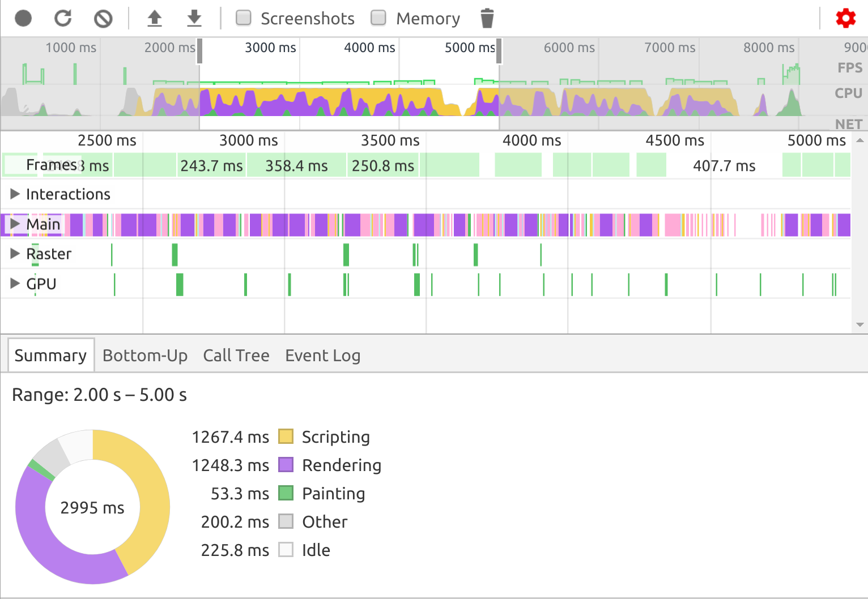Click the 1248.3 ms rendering value
Viewport: 868px width, 599px height.
coord(231,465)
